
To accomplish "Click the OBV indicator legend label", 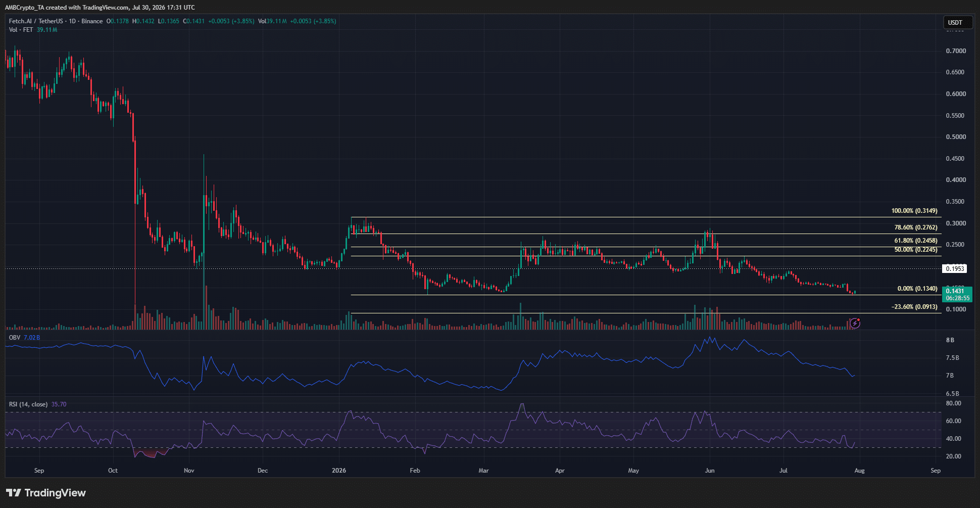I will coord(15,338).
